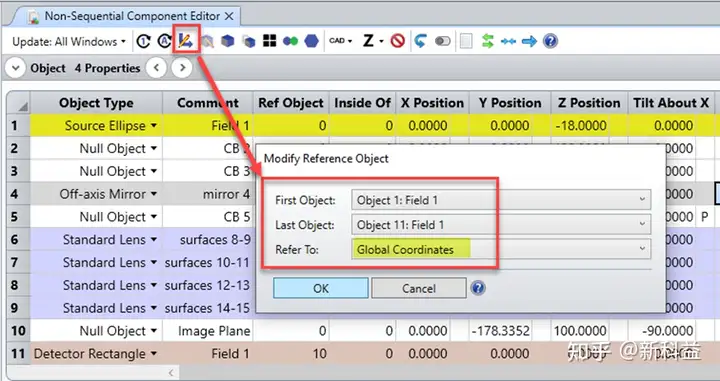Click the Tilt About X cell -90.0000

point(662,331)
